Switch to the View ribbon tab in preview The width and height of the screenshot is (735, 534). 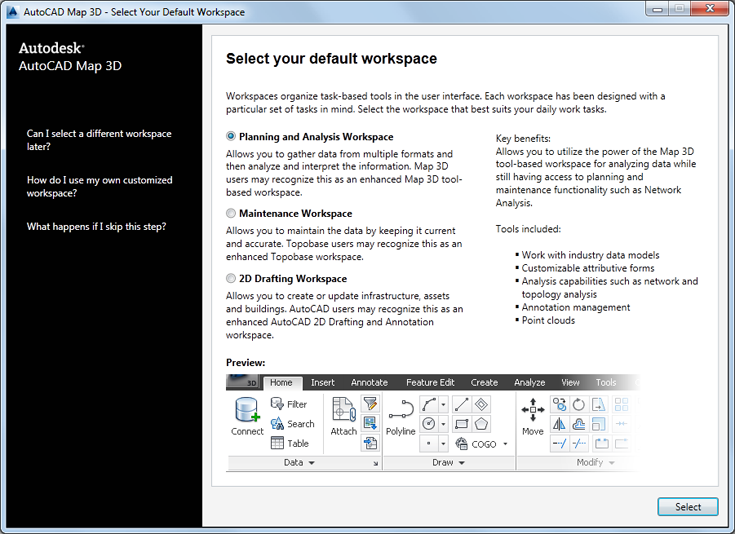click(x=570, y=383)
